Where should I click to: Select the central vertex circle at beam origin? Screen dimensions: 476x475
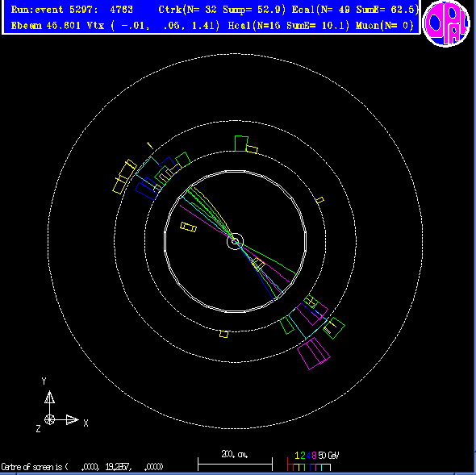pos(235,242)
